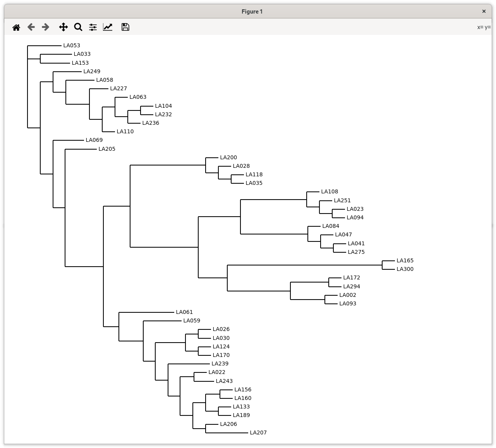This screenshot has width=496, height=448.
Task: Click the LA061 leaf label
Action: (x=184, y=312)
